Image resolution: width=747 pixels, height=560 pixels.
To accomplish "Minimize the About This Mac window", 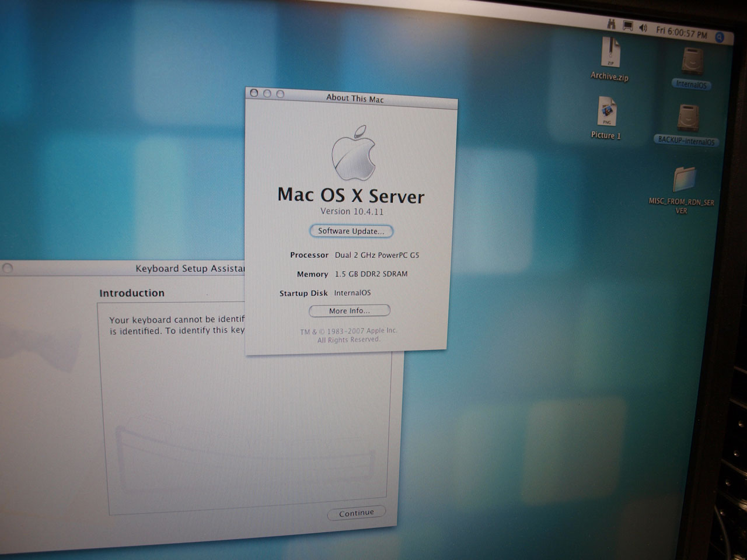I will [x=267, y=93].
